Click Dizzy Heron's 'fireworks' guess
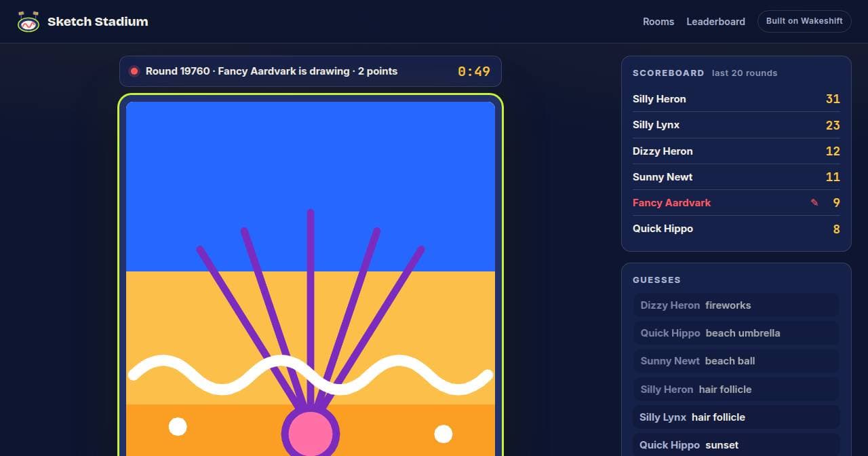 (x=736, y=305)
